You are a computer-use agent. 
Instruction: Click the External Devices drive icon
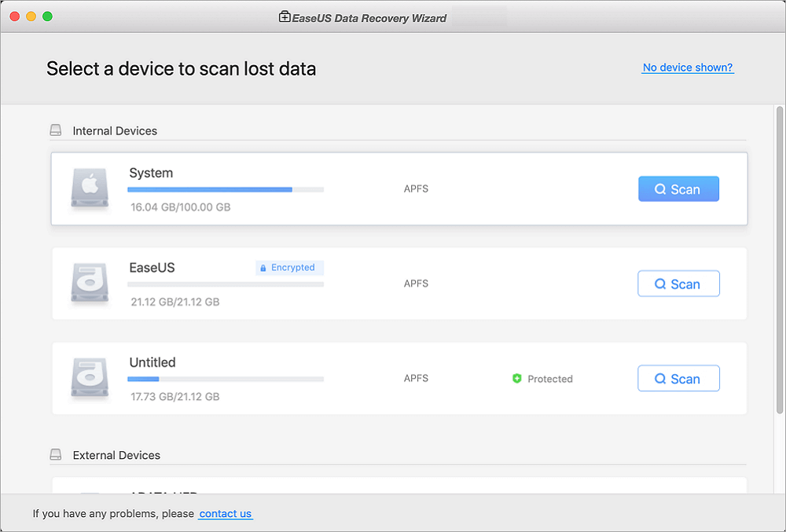coord(56,455)
